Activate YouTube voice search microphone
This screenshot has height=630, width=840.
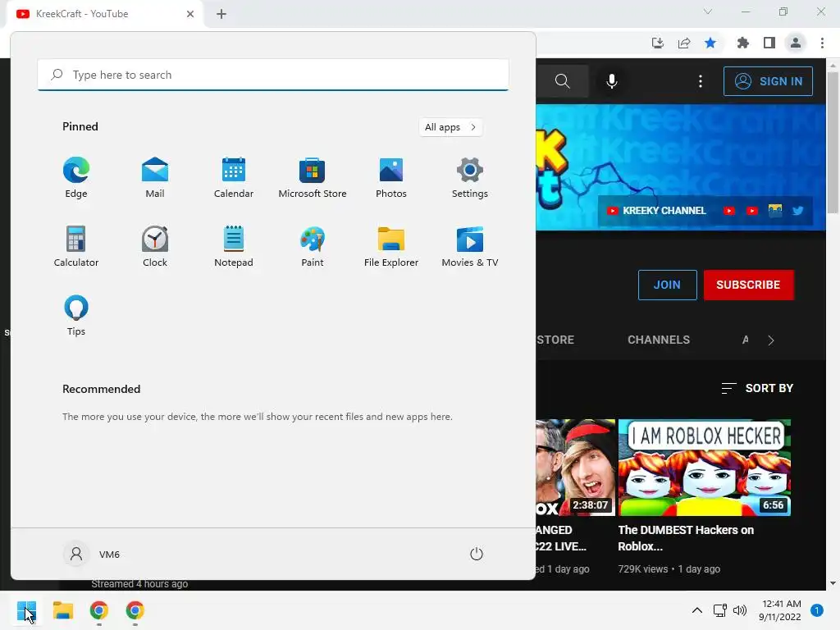coord(612,81)
